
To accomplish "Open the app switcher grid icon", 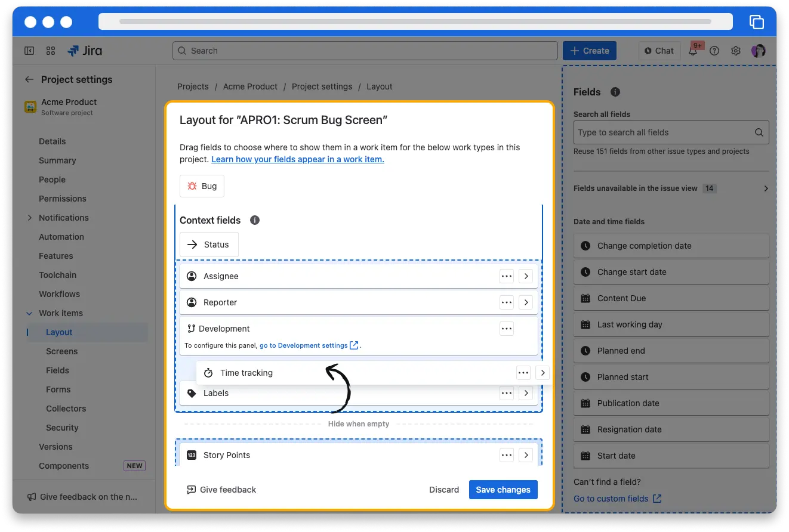I will (51, 51).
